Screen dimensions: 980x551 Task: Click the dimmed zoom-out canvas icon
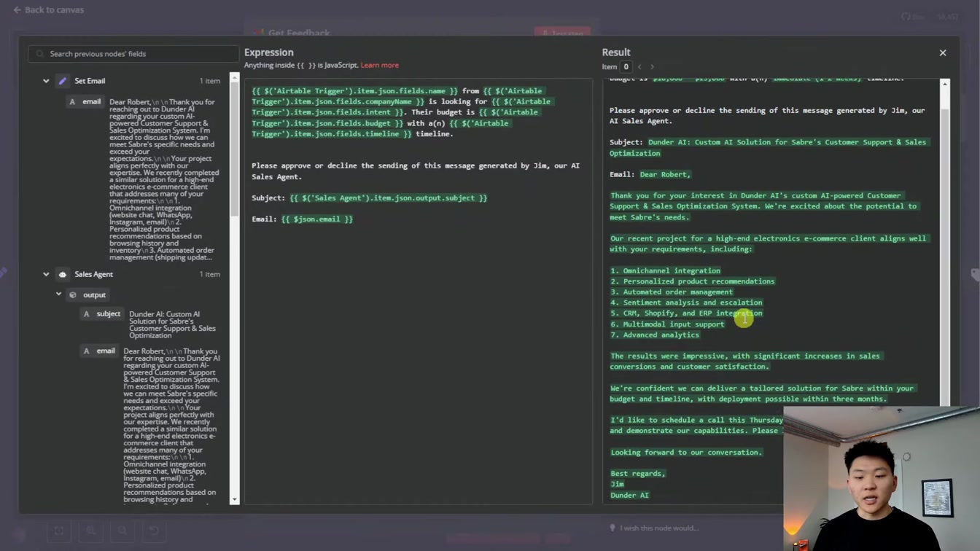122,531
